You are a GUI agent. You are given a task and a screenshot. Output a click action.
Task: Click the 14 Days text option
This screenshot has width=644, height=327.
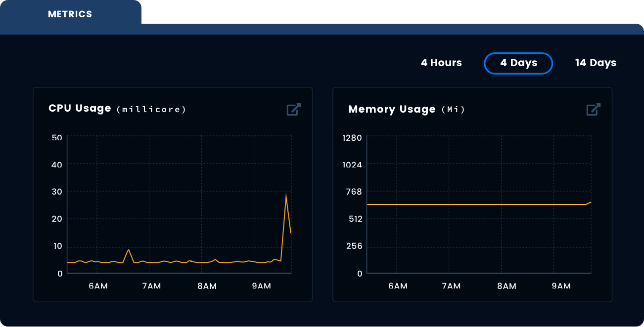595,63
